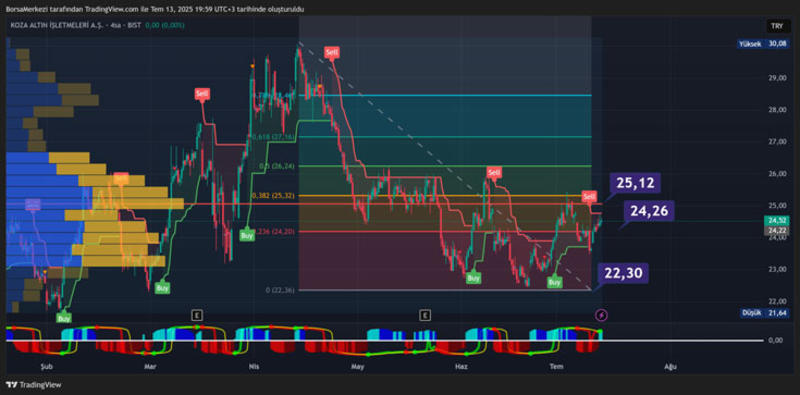Open the earnings 'E' marker in mid-May
Screen dimensions: 800x395
coord(424,315)
